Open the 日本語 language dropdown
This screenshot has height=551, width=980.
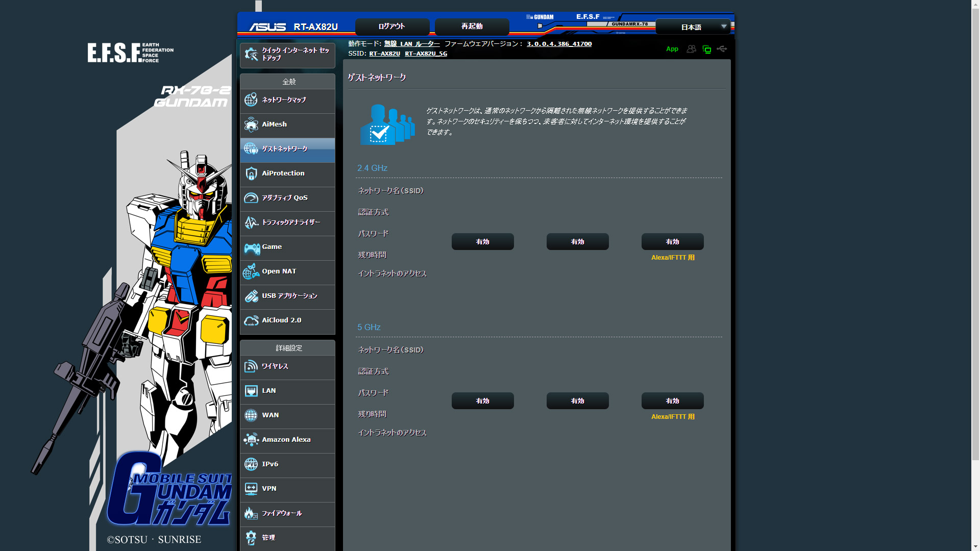point(693,27)
